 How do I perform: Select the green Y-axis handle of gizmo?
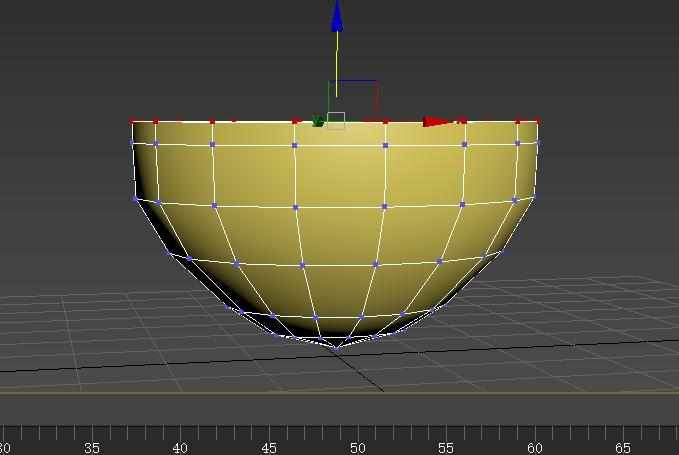point(318,122)
